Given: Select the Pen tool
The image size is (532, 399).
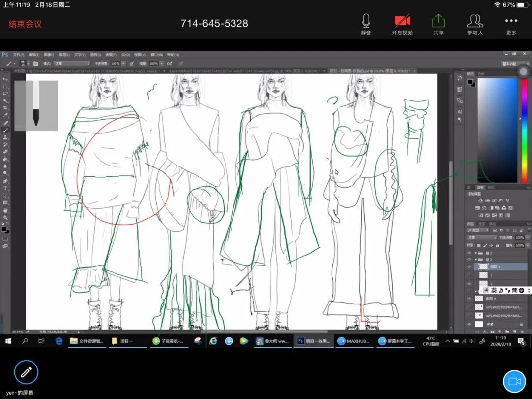Looking at the screenshot, I should (5, 181).
